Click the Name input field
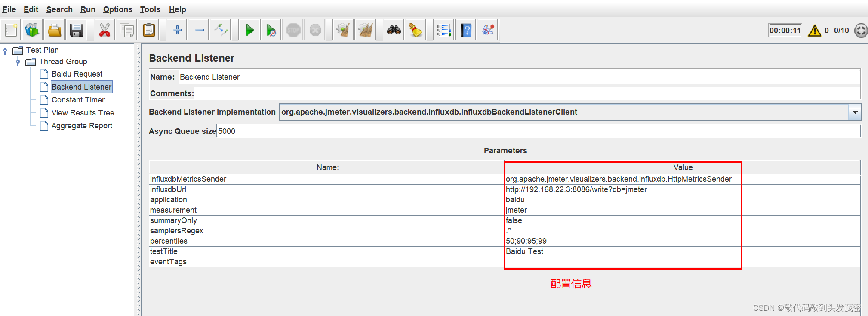868x316 pixels. pyautogui.click(x=519, y=77)
